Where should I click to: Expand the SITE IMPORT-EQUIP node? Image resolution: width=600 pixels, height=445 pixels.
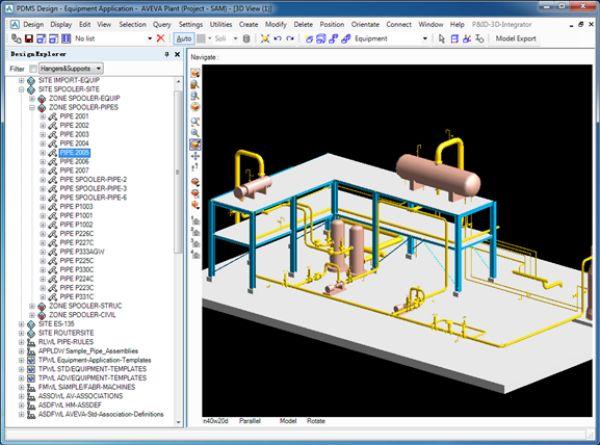(21, 80)
